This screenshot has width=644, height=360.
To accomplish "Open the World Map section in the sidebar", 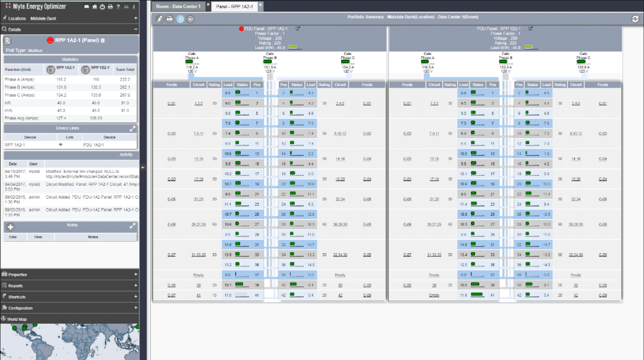I will 17,319.
